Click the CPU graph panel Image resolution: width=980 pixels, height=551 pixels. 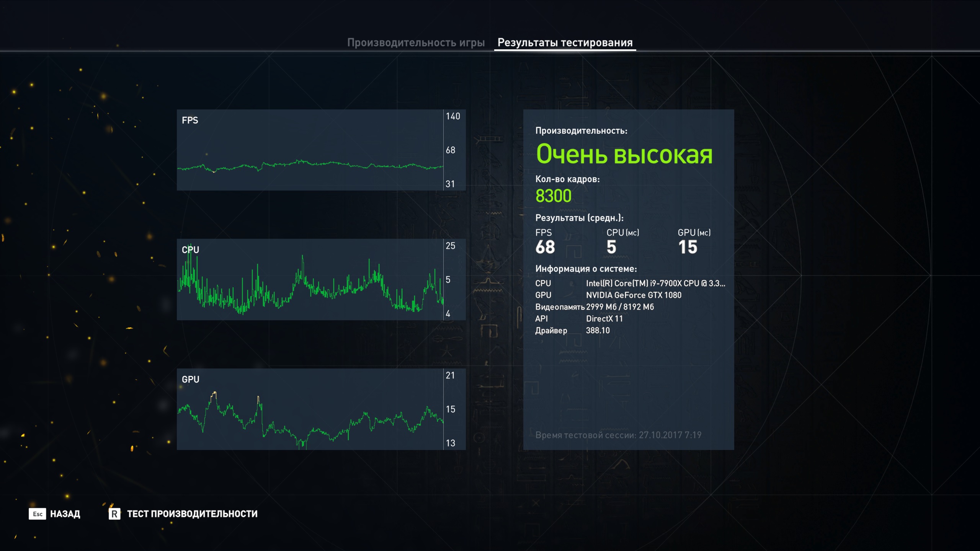[x=310, y=279]
